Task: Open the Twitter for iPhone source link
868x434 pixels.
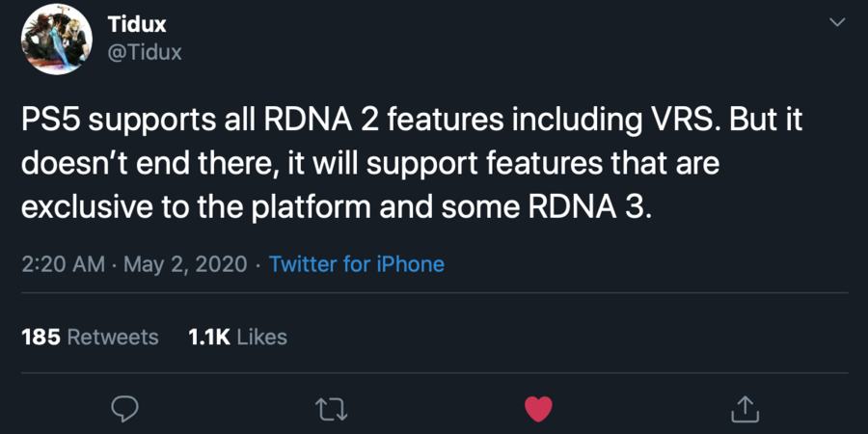Action: tap(357, 263)
